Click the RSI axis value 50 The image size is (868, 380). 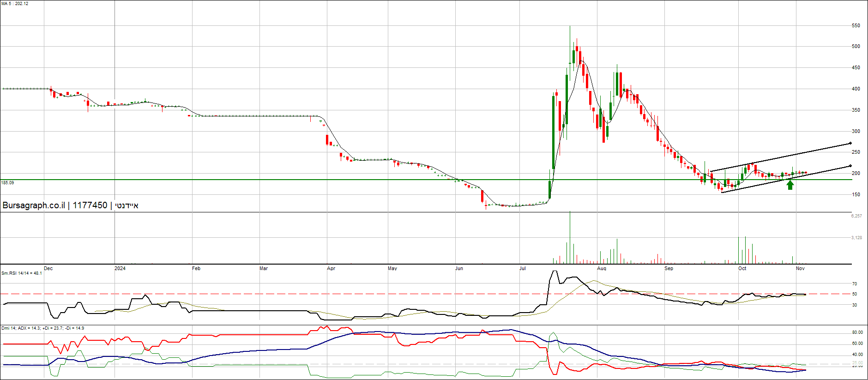[x=855, y=294]
